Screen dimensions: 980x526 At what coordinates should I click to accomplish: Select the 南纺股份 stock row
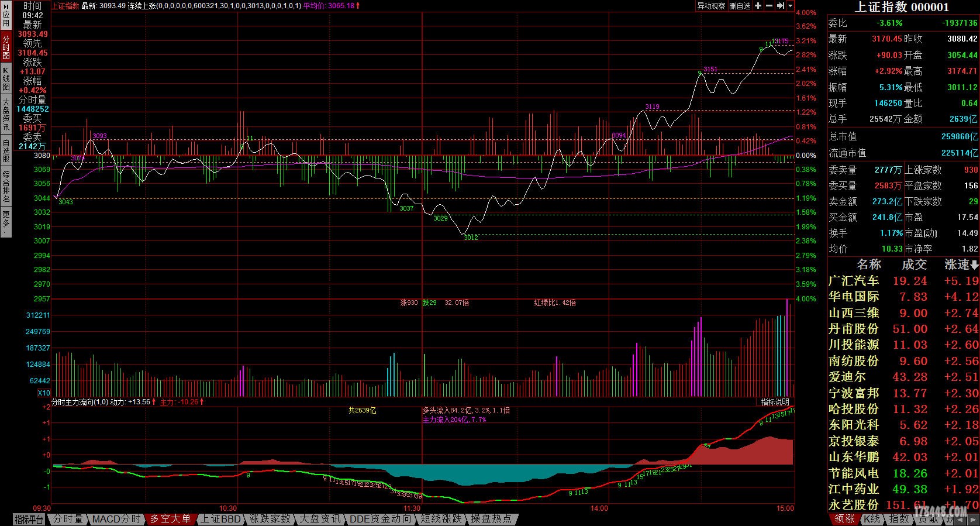click(904, 361)
